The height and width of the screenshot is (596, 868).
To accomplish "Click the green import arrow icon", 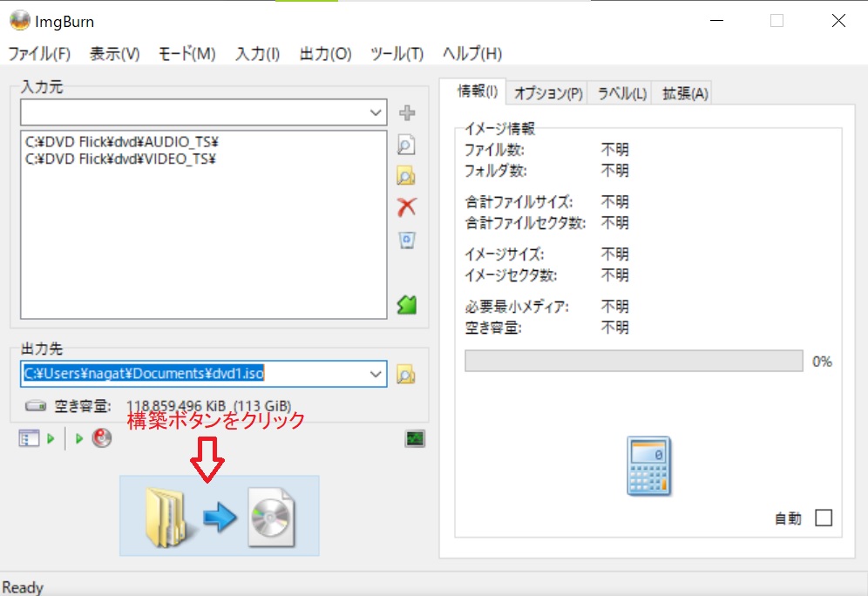I will coord(406,304).
